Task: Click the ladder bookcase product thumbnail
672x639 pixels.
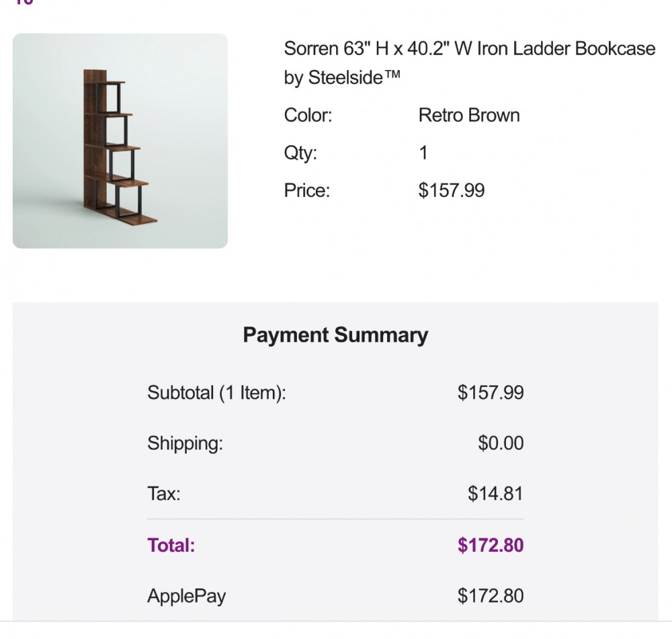Action: click(x=120, y=141)
